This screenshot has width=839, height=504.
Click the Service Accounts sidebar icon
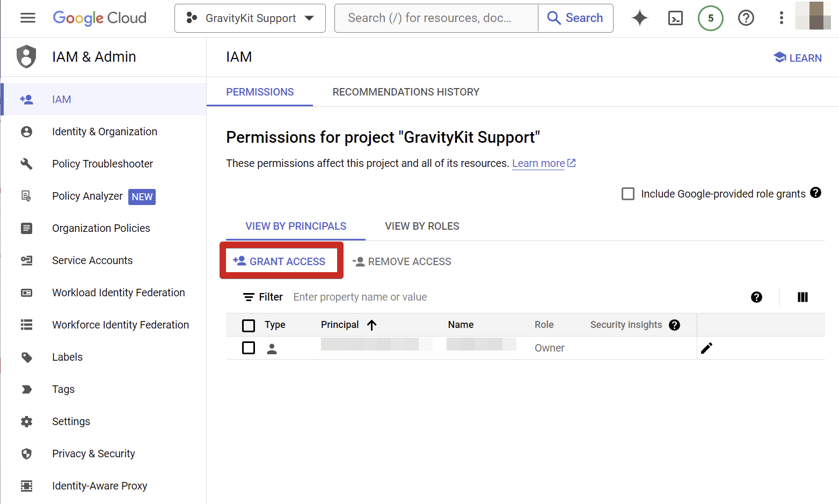point(26,260)
